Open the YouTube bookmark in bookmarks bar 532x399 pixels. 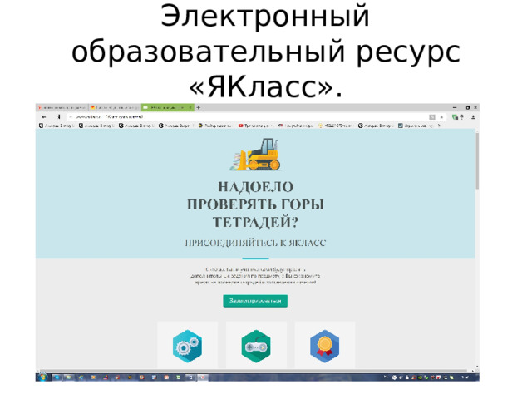pyautogui.click(x=254, y=126)
